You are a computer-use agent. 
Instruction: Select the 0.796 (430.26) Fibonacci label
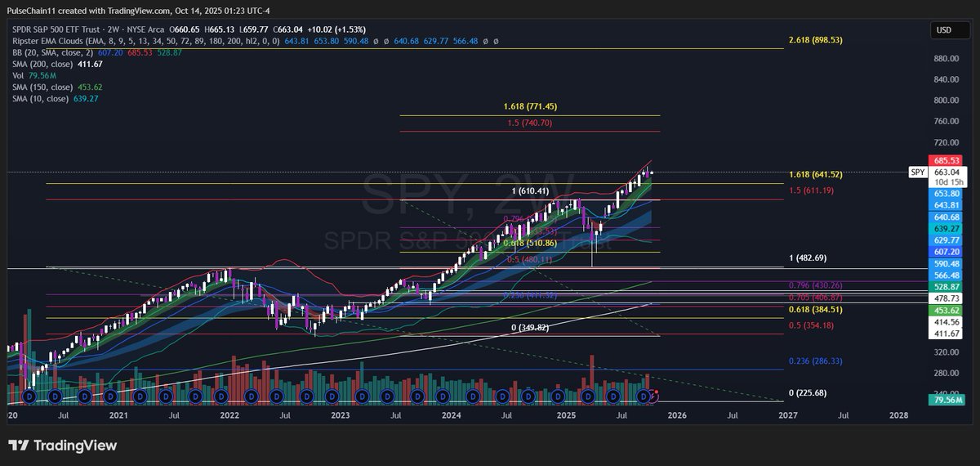pyautogui.click(x=815, y=285)
